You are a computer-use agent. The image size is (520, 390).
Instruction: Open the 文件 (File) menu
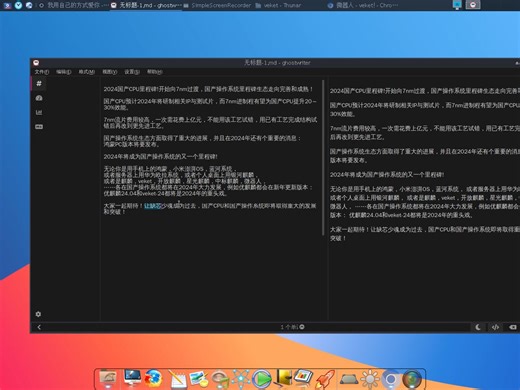point(42,72)
